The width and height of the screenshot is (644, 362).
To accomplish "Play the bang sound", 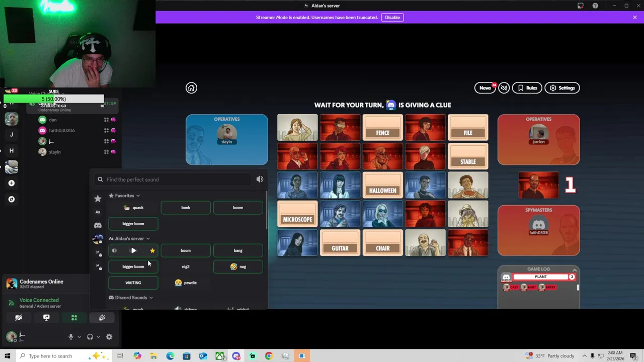I will click(x=238, y=250).
